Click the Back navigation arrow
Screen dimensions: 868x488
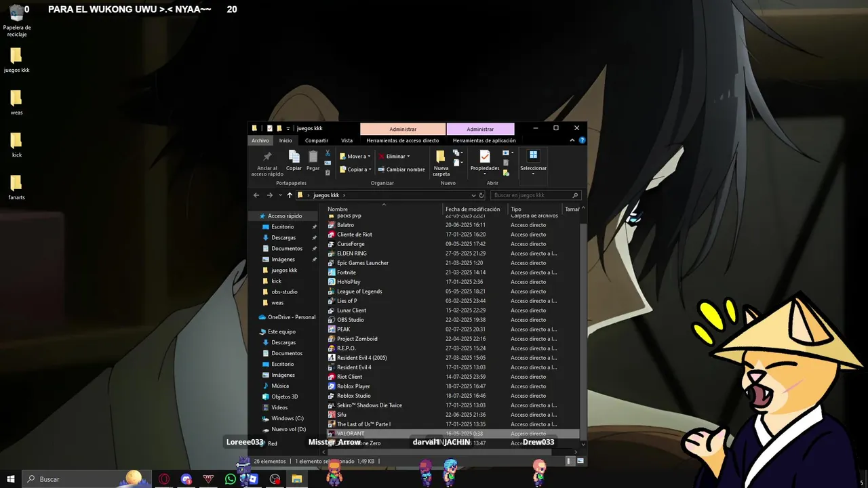click(256, 195)
